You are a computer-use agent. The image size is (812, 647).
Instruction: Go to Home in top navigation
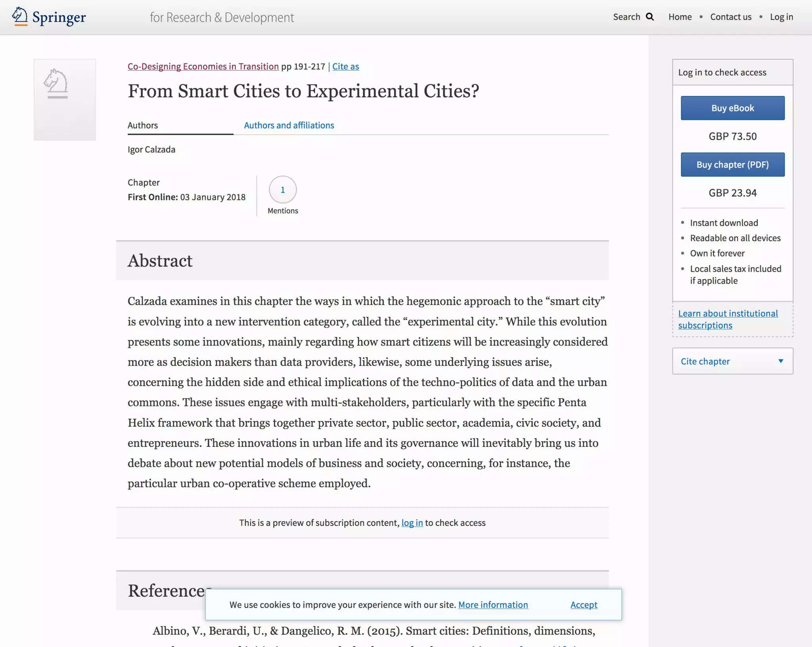click(x=680, y=17)
